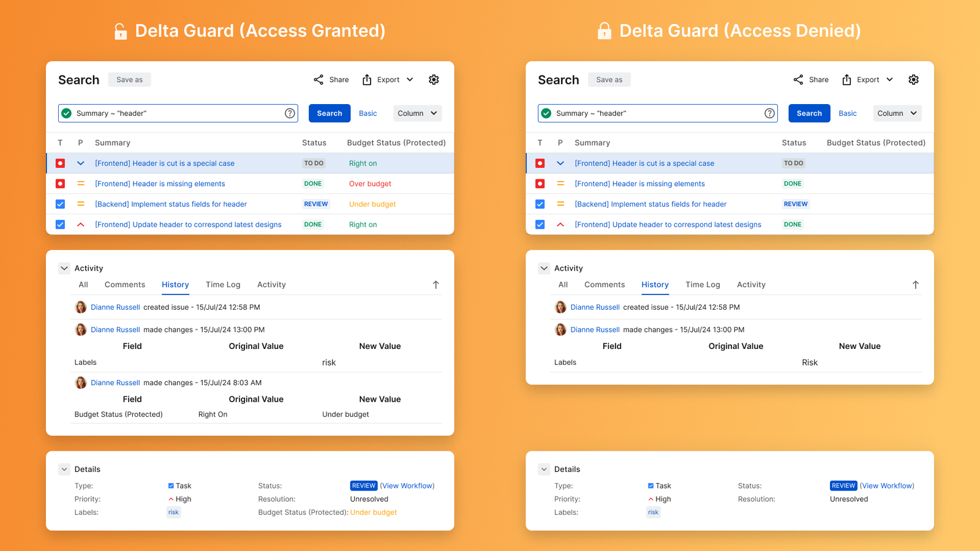Click medium priority icon of 'Header is missing elements', Access Granted
The height and width of the screenshot is (551, 980).
pos(80,184)
